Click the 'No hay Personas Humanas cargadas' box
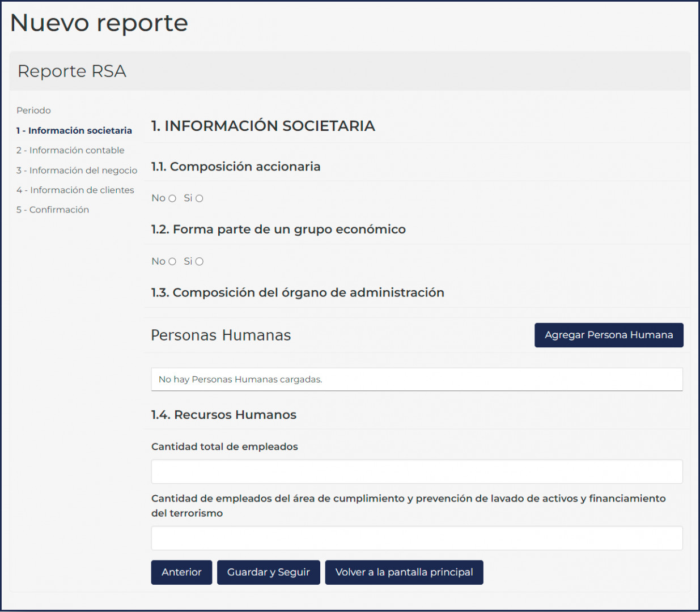 pos(417,379)
